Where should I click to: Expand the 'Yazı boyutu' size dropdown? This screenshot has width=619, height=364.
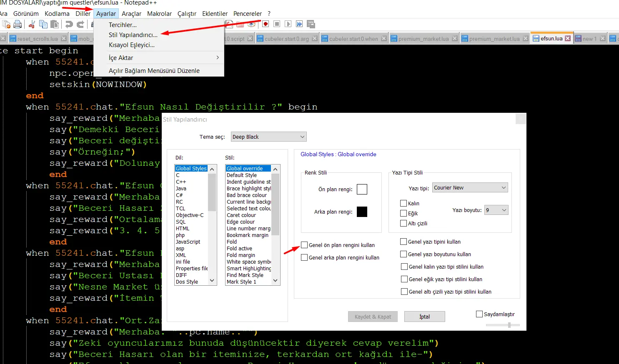(x=496, y=210)
